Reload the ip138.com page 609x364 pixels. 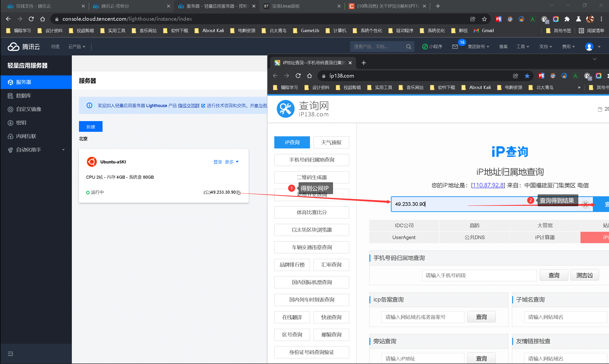[x=298, y=76]
